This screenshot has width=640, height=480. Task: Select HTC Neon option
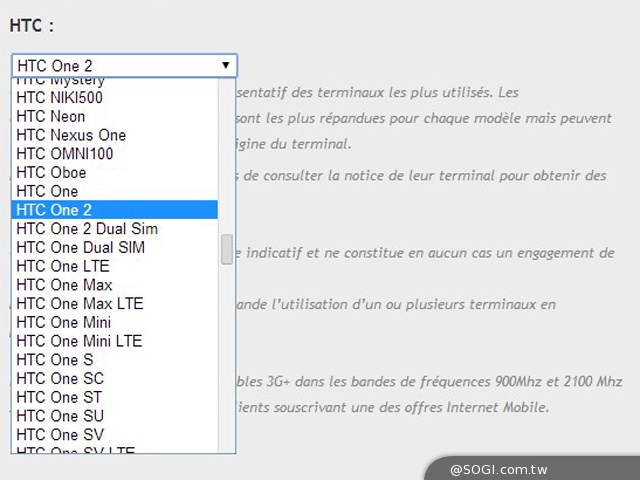click(50, 117)
